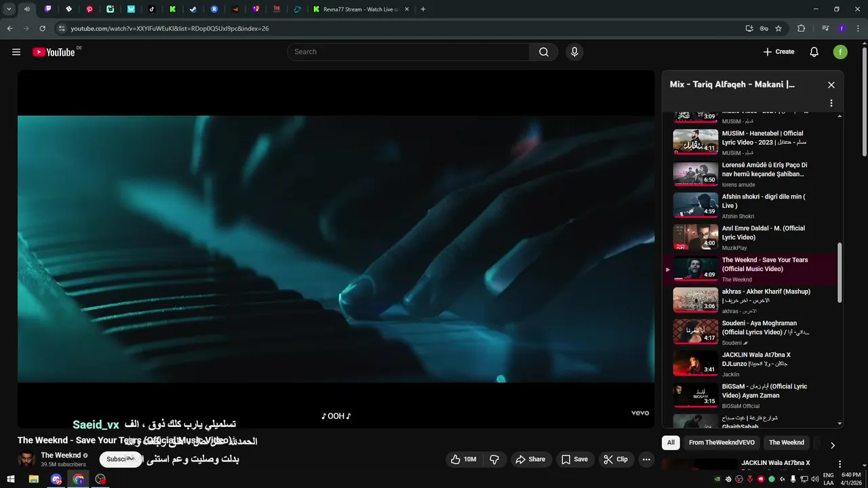Click the browser address bar URL
This screenshot has height=488, width=868.
pyautogui.click(x=170, y=28)
